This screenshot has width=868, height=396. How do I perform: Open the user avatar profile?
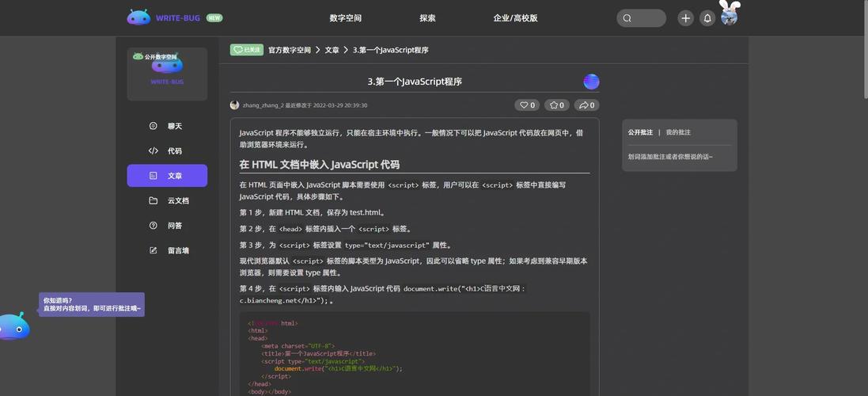pos(729,17)
